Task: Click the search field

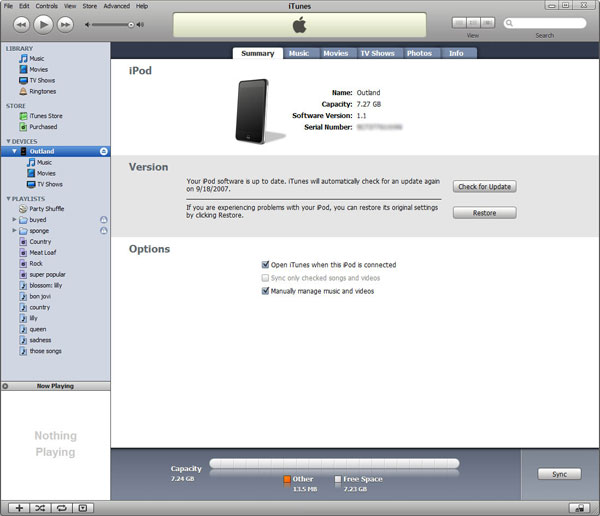Action: pos(545,23)
